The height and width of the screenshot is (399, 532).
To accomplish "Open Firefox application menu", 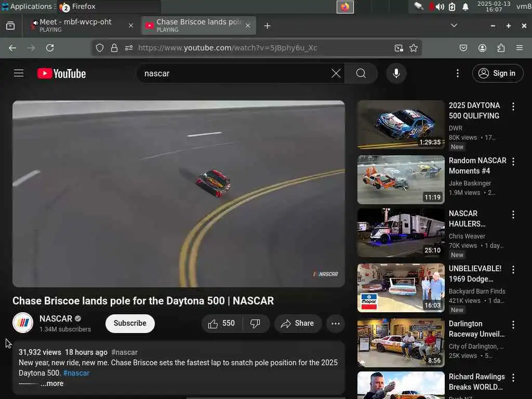I will [x=520, y=48].
